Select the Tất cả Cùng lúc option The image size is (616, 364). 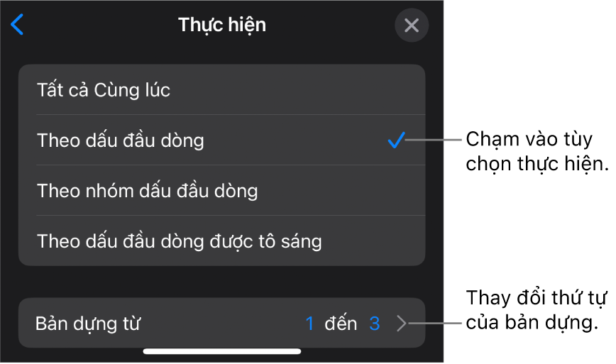104,90
